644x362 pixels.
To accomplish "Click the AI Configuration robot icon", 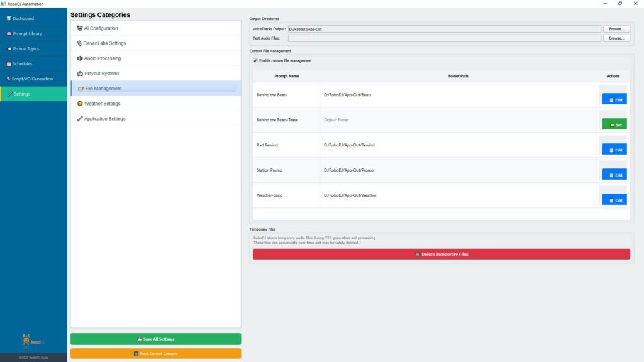I will coord(80,28).
